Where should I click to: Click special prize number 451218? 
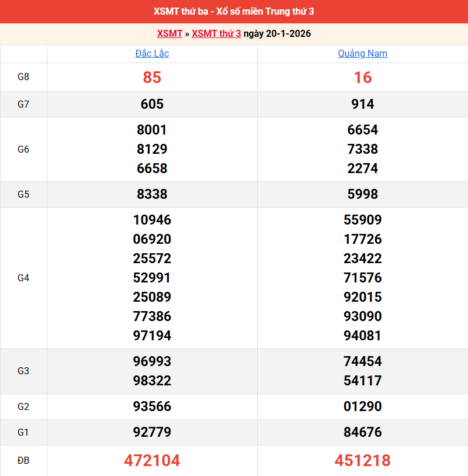(363, 461)
